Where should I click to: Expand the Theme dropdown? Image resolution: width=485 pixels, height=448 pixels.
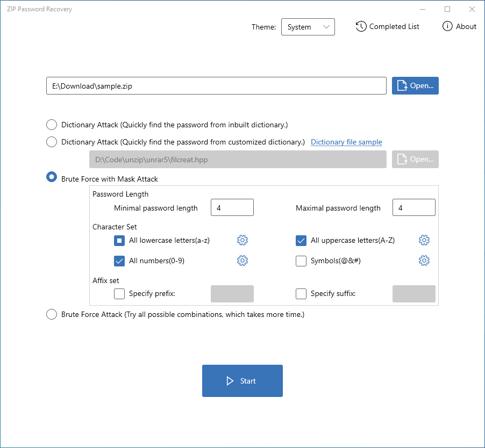(308, 27)
